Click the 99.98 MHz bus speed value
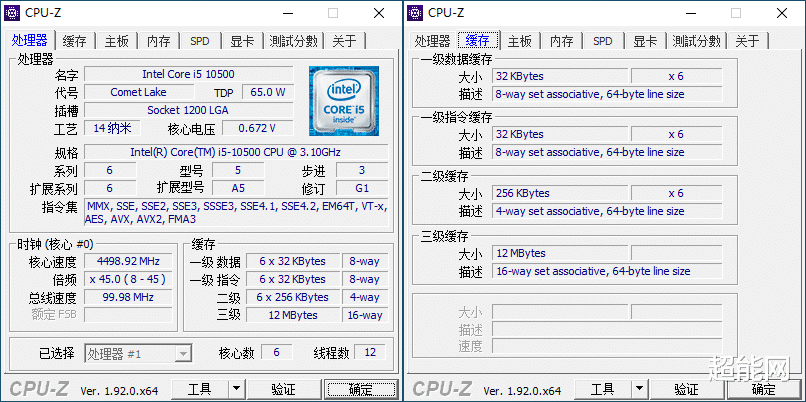The height and width of the screenshot is (402, 806). click(x=128, y=297)
